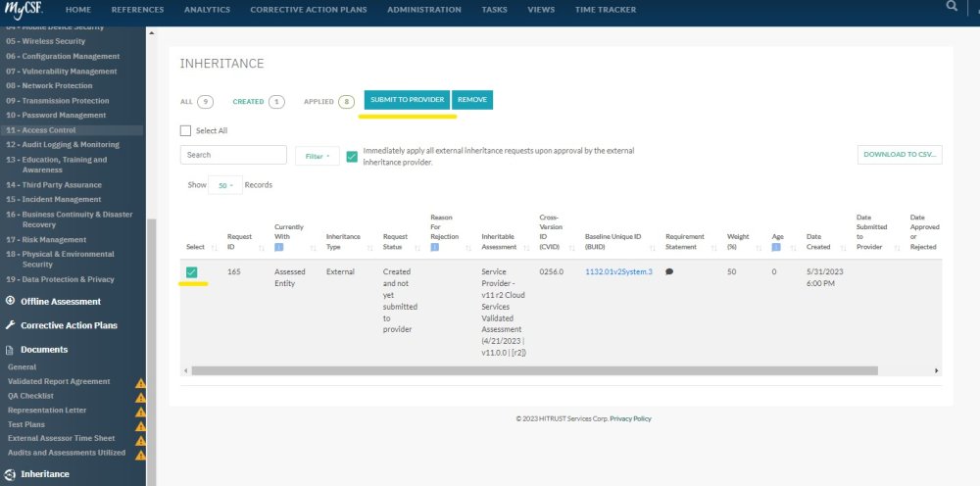Viewport: 980px width, 486px height.
Task: Open CORRECTIVE ACTION PLANS in top navigation
Action: click(309, 10)
